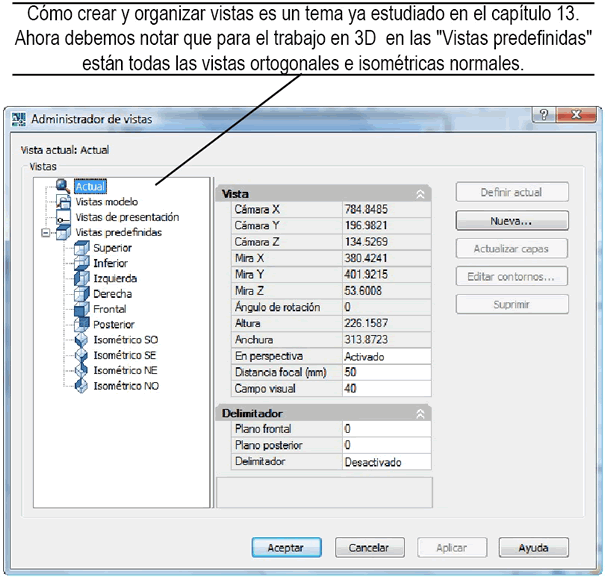
Task: Open help with the Ayuda button
Action: tap(534, 548)
